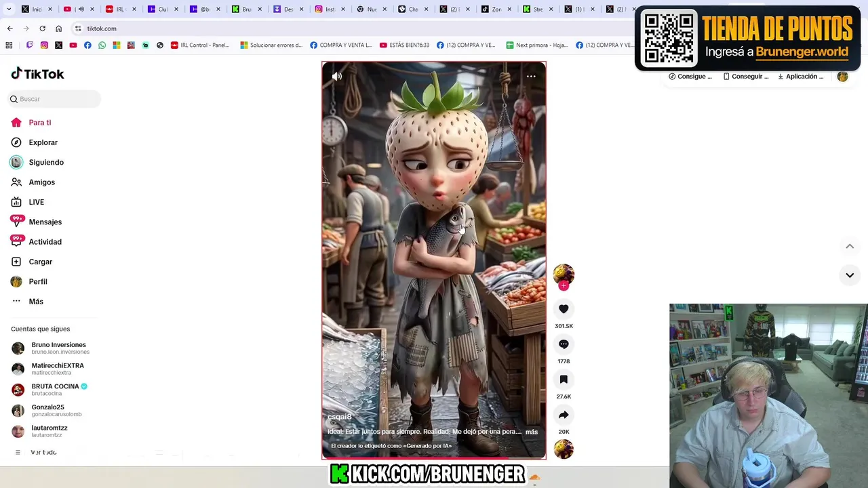The width and height of the screenshot is (868, 488).
Task: Click the Consigue monedas button
Action: 690,77
